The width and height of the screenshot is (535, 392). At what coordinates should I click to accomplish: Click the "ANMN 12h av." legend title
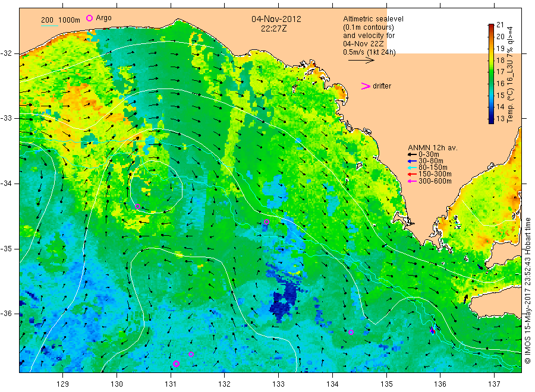[433, 148]
